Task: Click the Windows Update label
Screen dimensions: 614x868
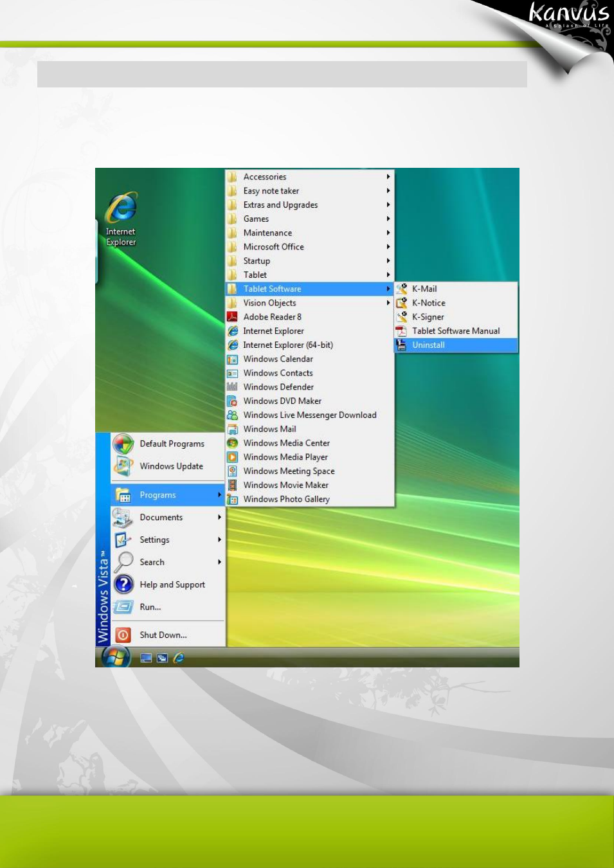Action: (x=172, y=466)
